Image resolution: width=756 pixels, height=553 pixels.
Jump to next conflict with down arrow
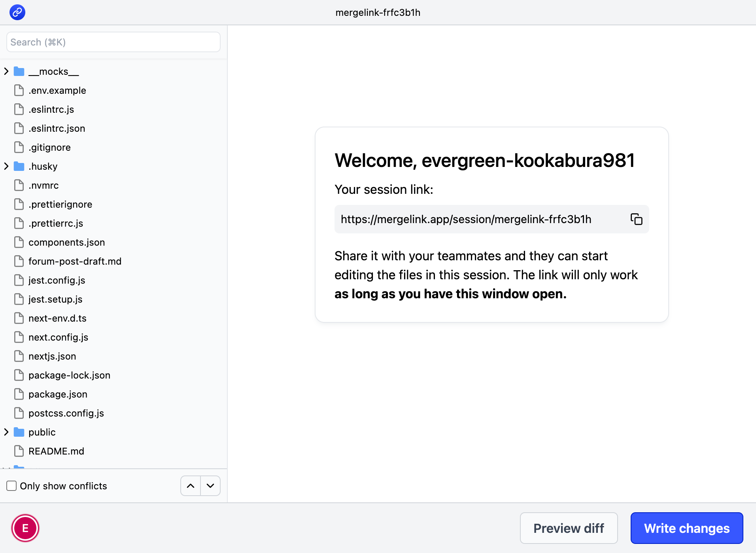pyautogui.click(x=210, y=486)
